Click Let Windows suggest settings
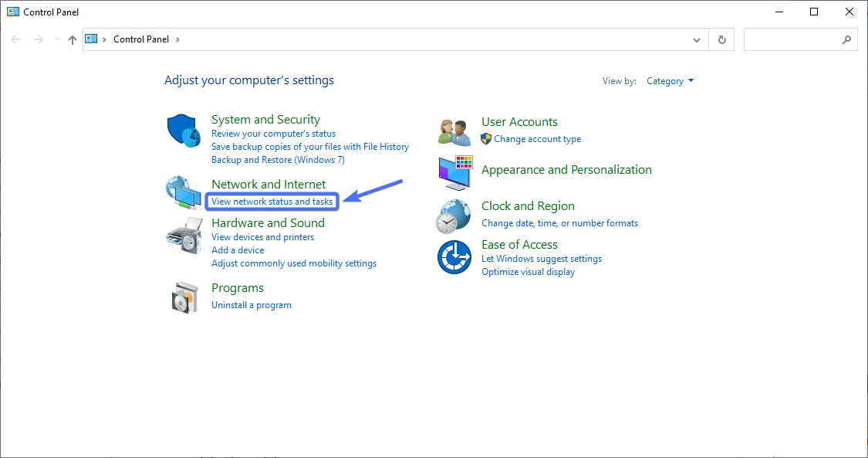Viewport: 868px width, 458px height. click(542, 259)
